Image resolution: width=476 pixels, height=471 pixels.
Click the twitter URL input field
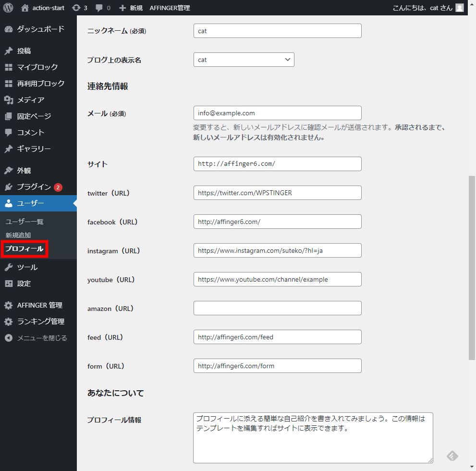coord(278,193)
